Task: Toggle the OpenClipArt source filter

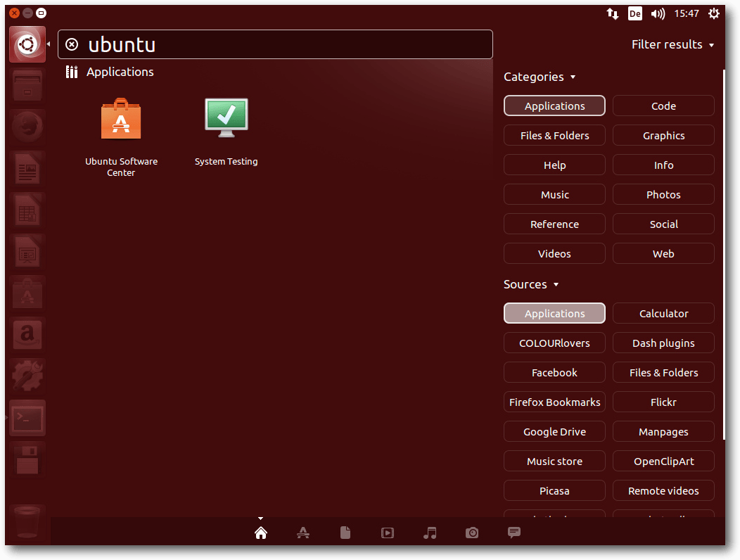Action: point(663,461)
